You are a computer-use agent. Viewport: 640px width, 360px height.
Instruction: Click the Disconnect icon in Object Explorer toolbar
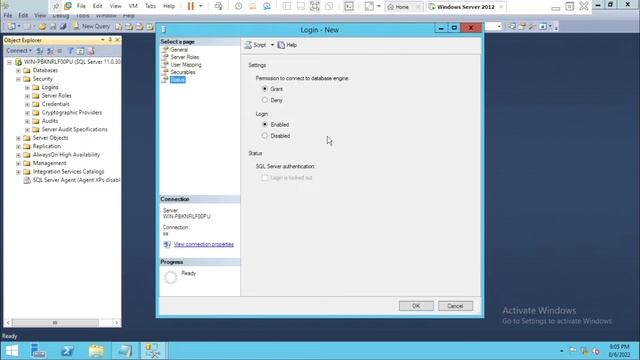50,51
